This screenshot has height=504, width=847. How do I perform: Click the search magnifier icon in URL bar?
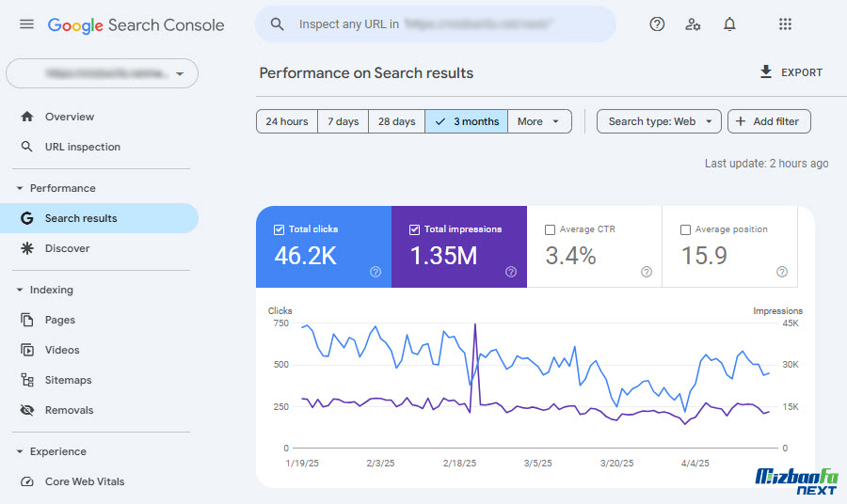[x=277, y=24]
